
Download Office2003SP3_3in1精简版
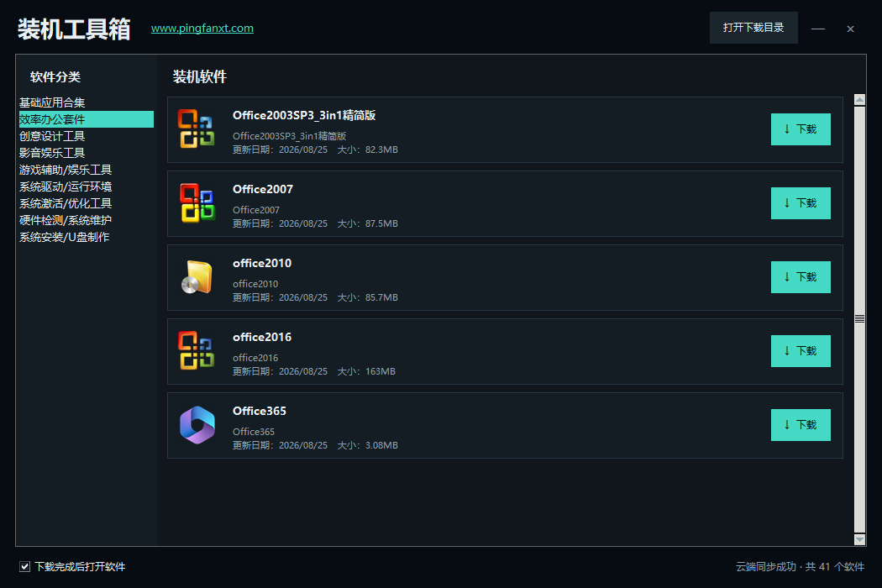[801, 129]
